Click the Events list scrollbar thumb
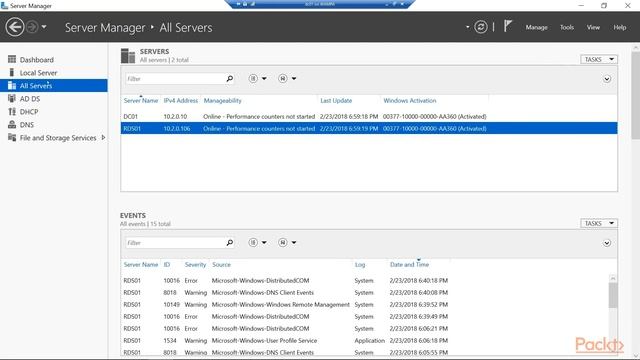This screenshot has height=360, width=640. (x=613, y=295)
